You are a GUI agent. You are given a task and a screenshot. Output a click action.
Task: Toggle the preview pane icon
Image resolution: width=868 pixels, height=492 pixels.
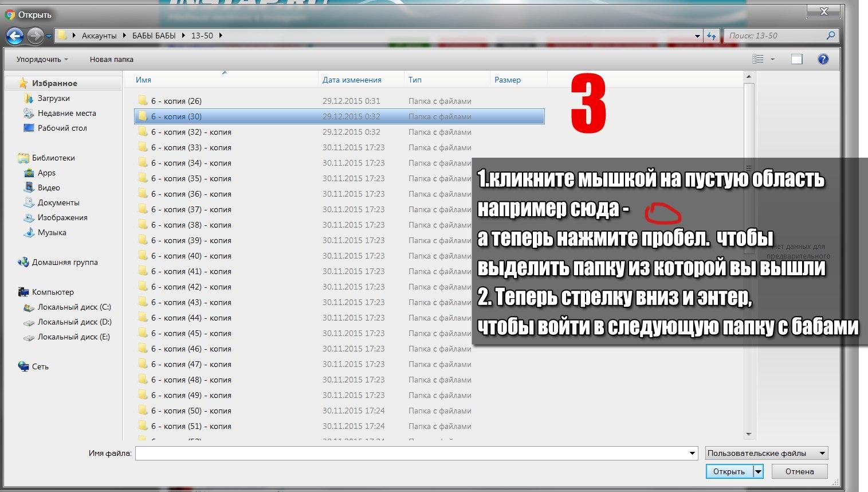click(x=796, y=59)
